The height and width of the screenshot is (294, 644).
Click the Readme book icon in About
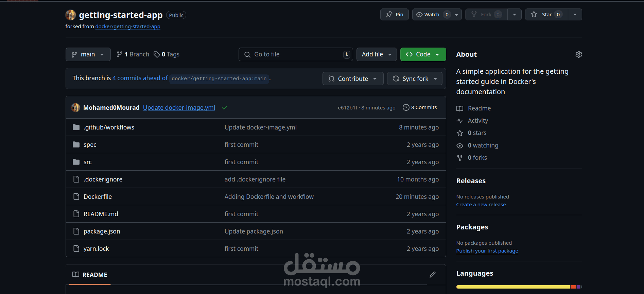click(460, 108)
